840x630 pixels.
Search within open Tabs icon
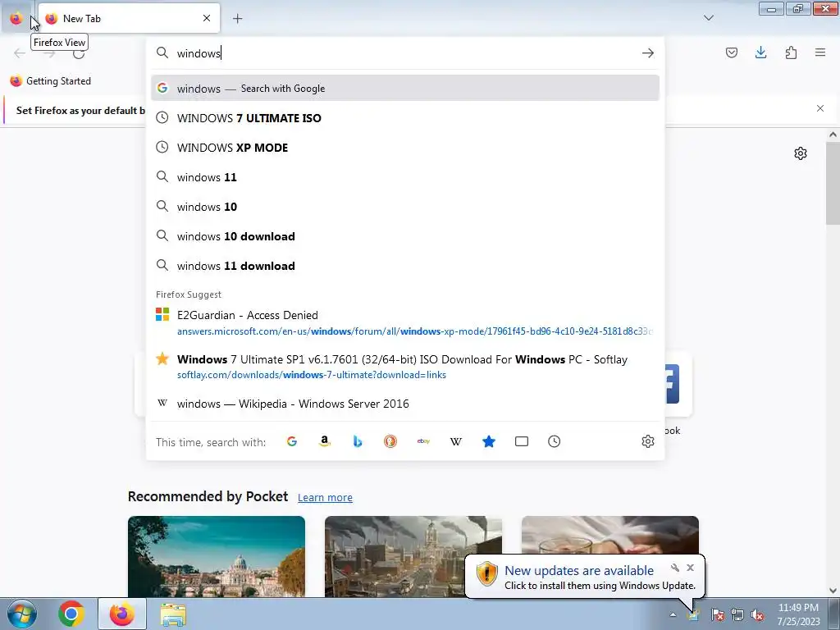521,441
